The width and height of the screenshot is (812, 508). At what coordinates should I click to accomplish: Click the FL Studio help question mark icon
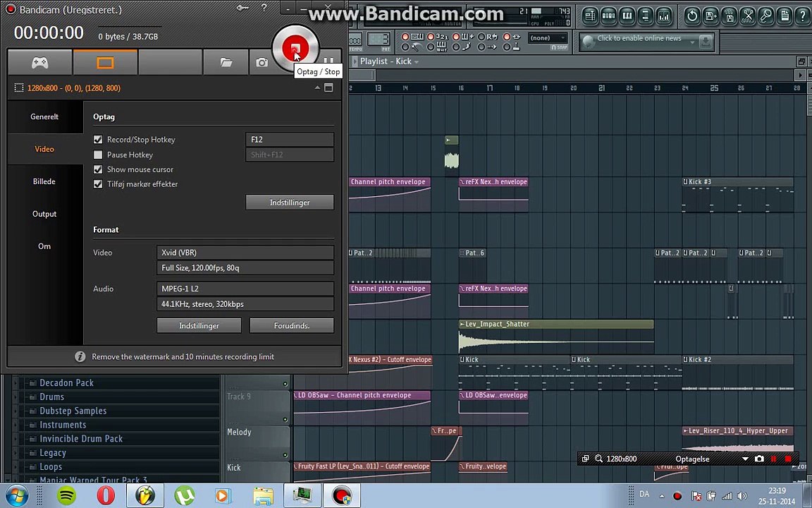click(804, 16)
